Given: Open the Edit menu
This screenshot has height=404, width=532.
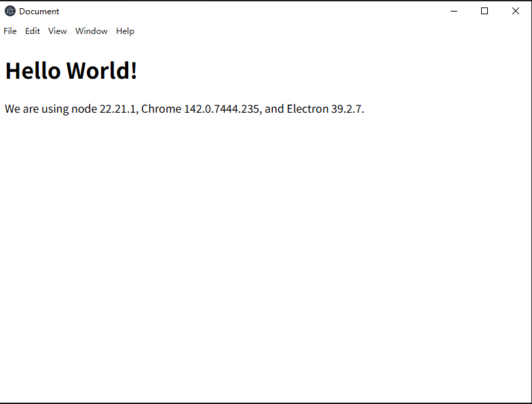Looking at the screenshot, I should tap(33, 31).
